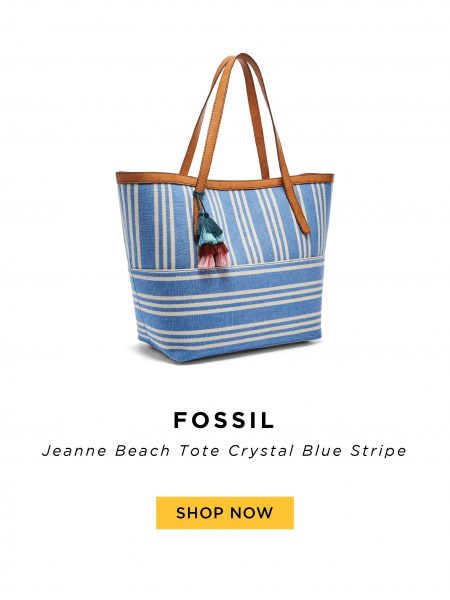Open the FOSSIL brand heading
Image resolution: width=450 pixels, height=600 pixels.
pyautogui.click(x=225, y=420)
